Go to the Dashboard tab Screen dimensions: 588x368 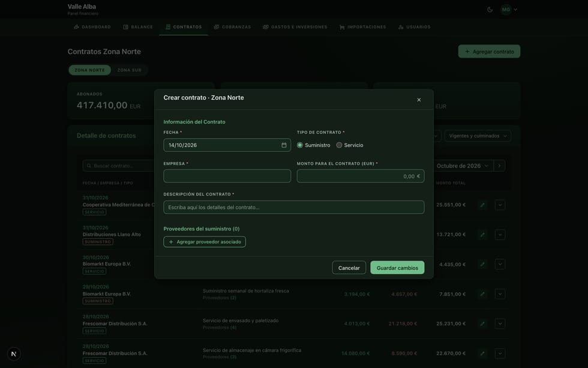92,27
